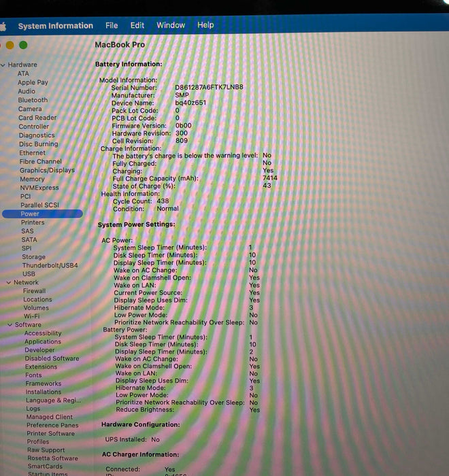Select Preference Panes in the sidebar

[x=52, y=425]
